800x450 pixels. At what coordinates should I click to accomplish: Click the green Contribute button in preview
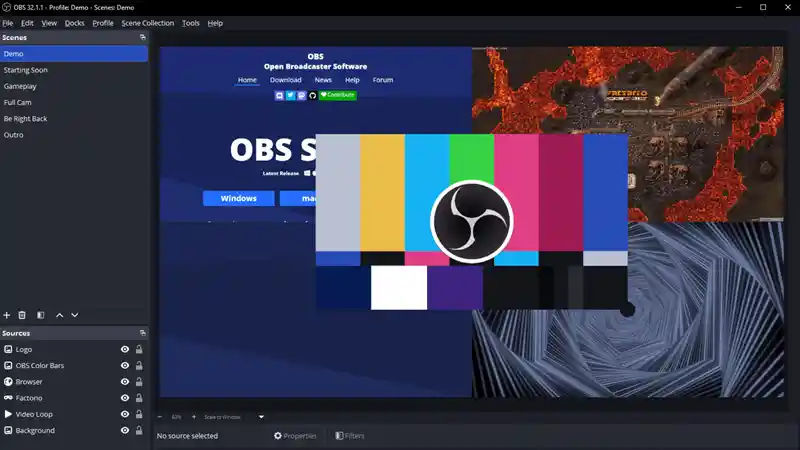(x=338, y=95)
